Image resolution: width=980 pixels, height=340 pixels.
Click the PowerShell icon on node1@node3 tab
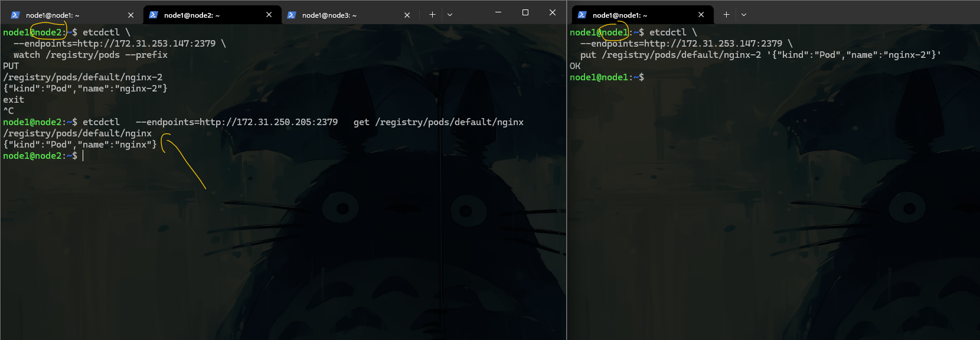tap(292, 15)
